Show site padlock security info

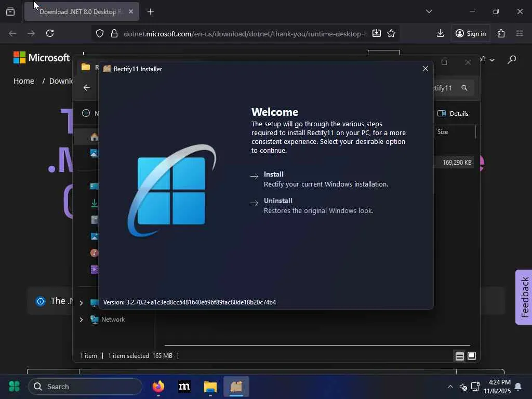coord(114,33)
